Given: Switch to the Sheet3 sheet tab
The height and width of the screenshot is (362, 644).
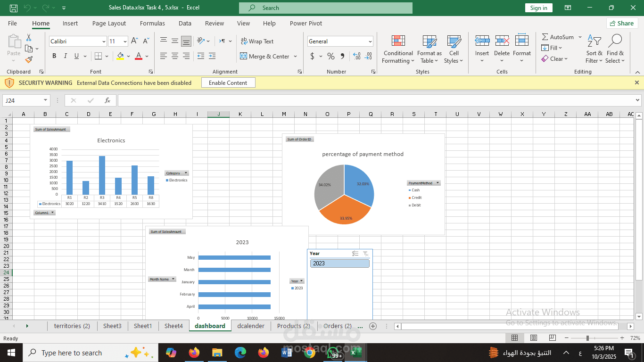Looking at the screenshot, I should [x=112, y=326].
